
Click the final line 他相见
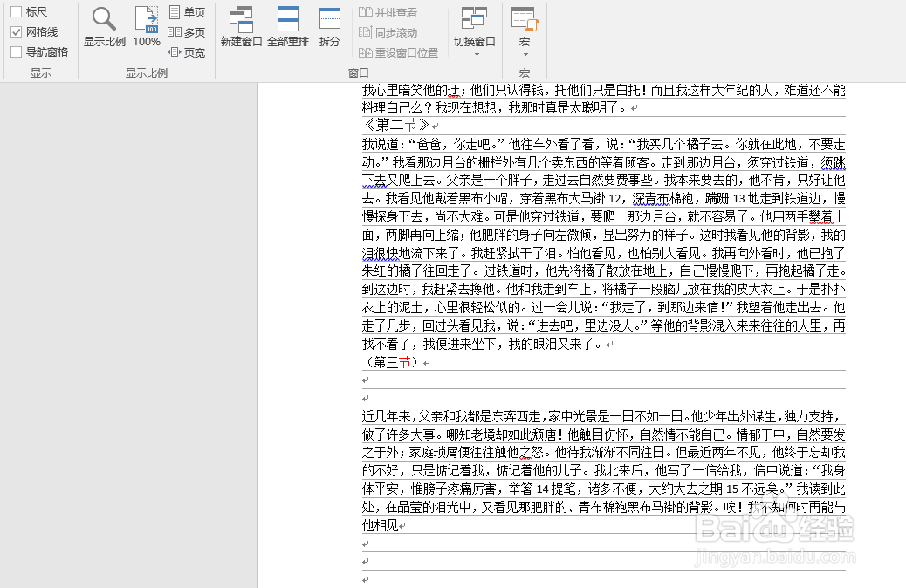point(381,525)
